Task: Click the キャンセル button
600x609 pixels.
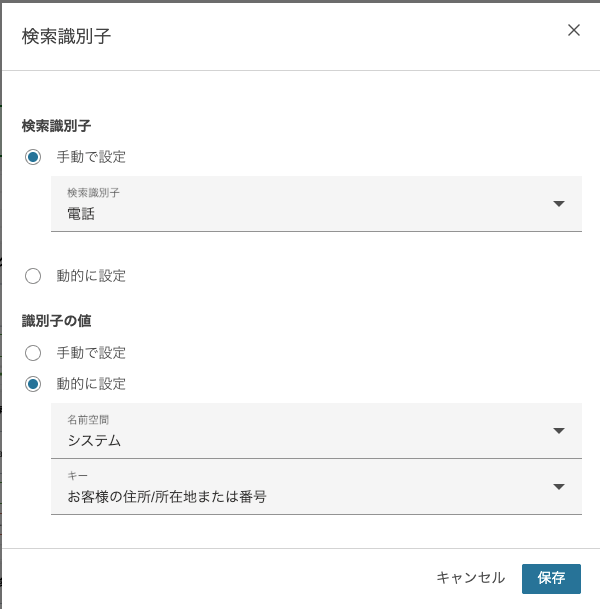Action: (470, 578)
